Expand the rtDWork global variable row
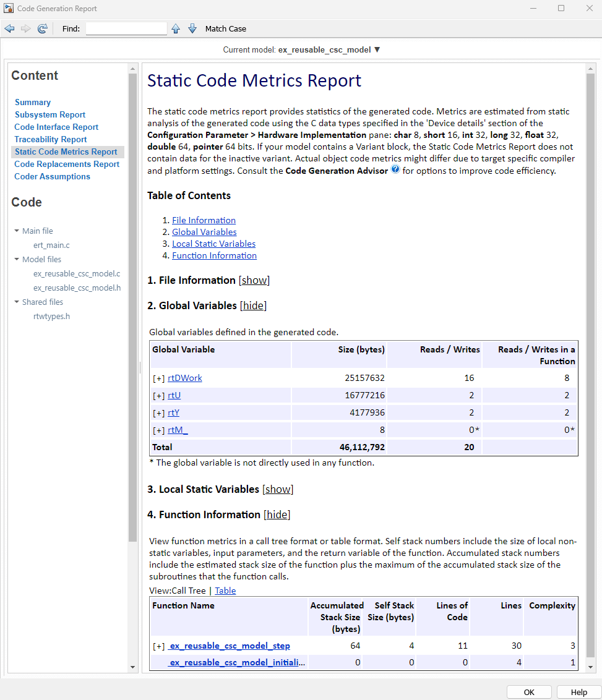Image resolution: width=602 pixels, height=700 pixels. (x=159, y=378)
